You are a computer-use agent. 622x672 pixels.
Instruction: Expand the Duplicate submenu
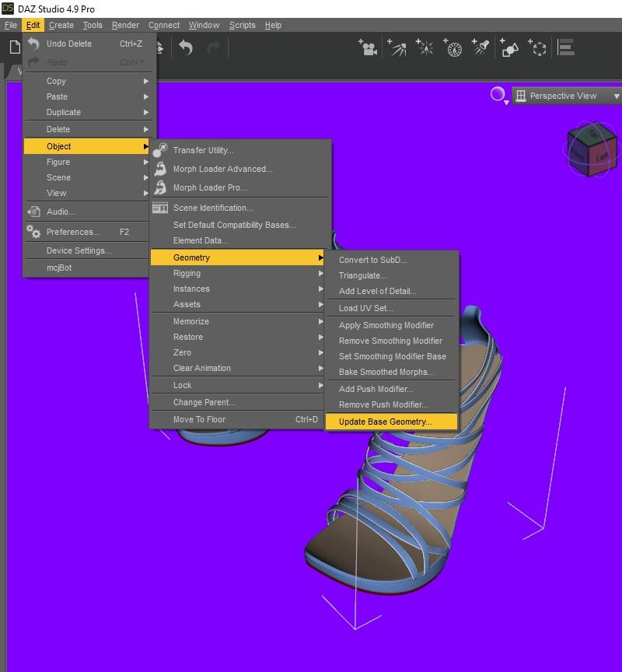(x=88, y=112)
